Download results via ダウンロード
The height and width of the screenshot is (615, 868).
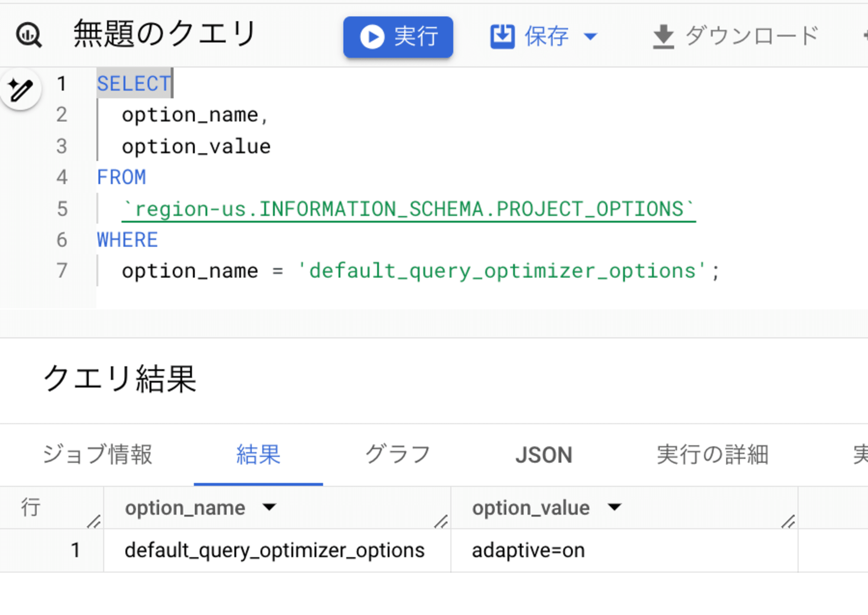(736, 36)
